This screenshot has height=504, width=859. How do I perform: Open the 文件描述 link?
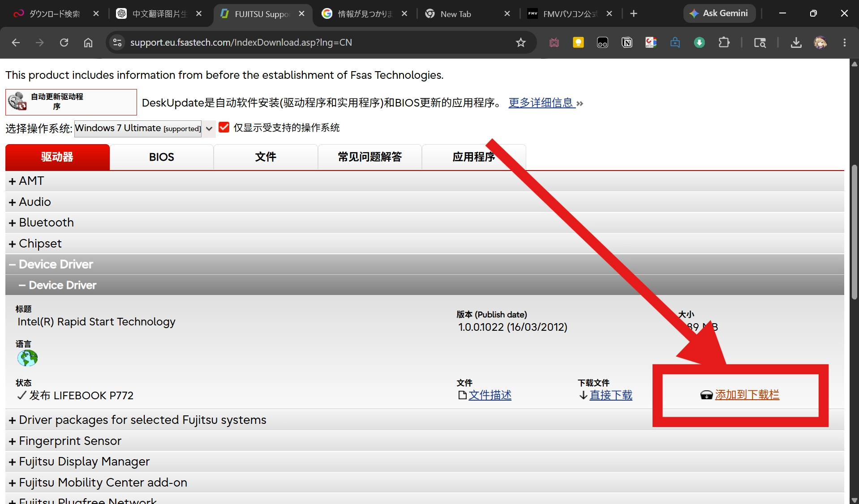tap(490, 395)
